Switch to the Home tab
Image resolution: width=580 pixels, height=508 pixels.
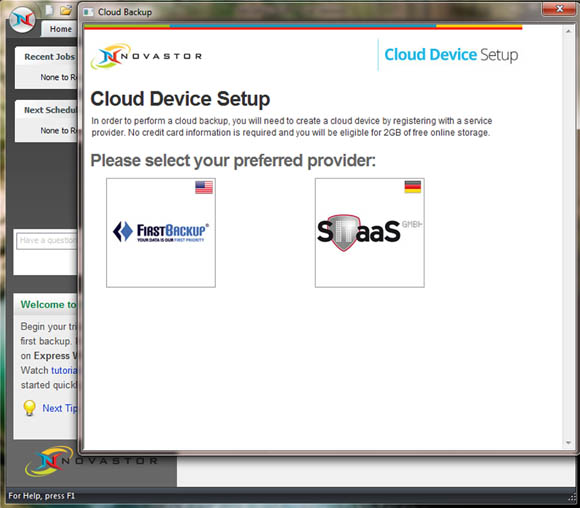[x=61, y=29]
